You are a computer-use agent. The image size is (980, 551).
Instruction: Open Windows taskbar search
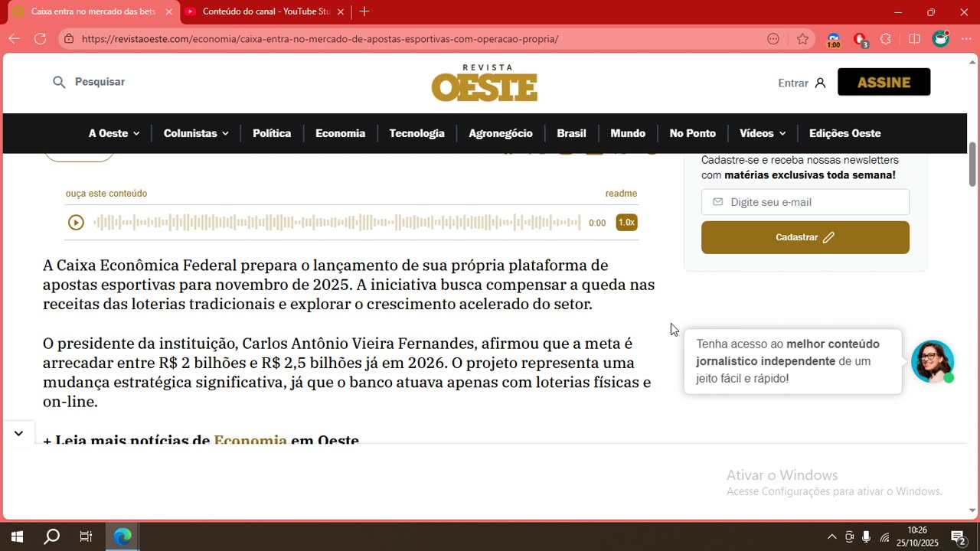pyautogui.click(x=51, y=536)
